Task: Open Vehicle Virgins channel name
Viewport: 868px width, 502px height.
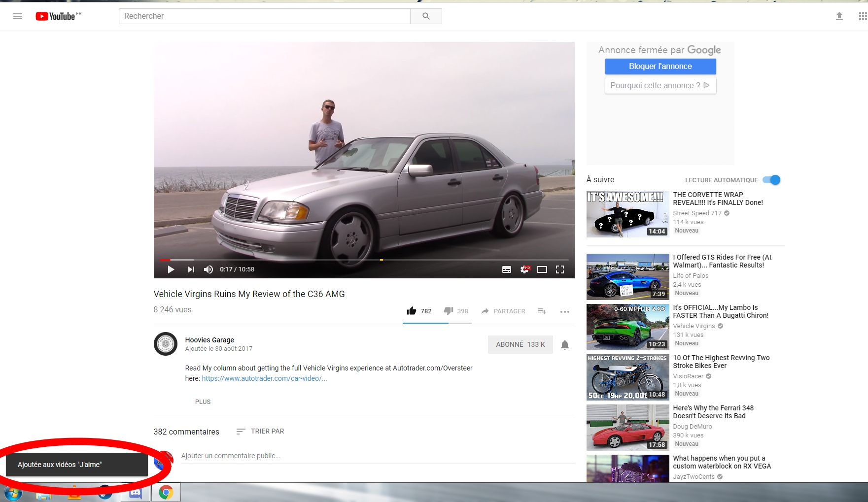Action: point(694,326)
